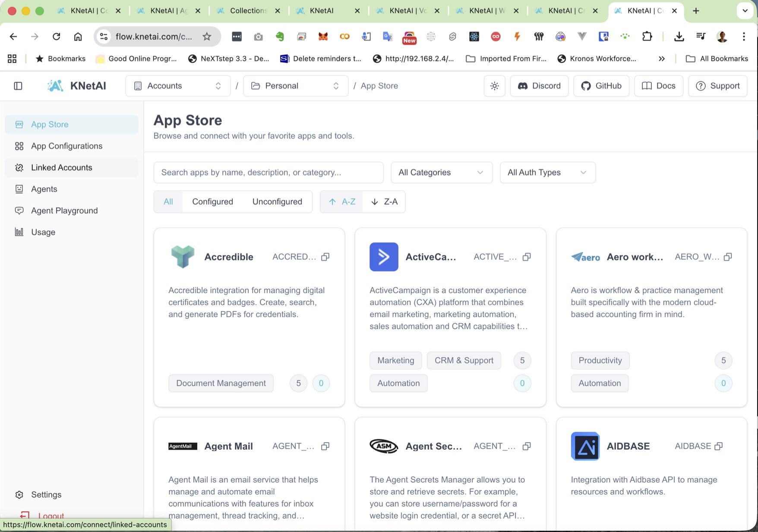Expand the All Auth Types dropdown
Viewport: 758px width, 532px height.
547,173
